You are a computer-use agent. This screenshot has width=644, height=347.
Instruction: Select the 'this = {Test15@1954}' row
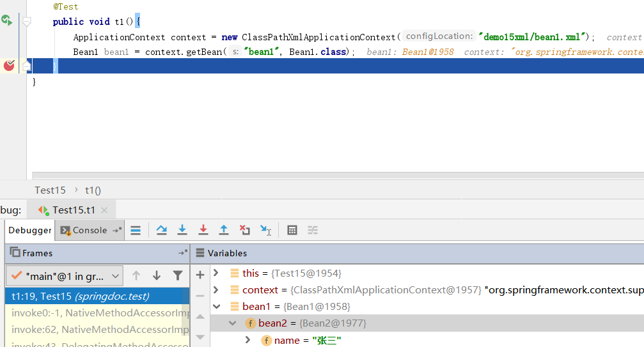427,273
